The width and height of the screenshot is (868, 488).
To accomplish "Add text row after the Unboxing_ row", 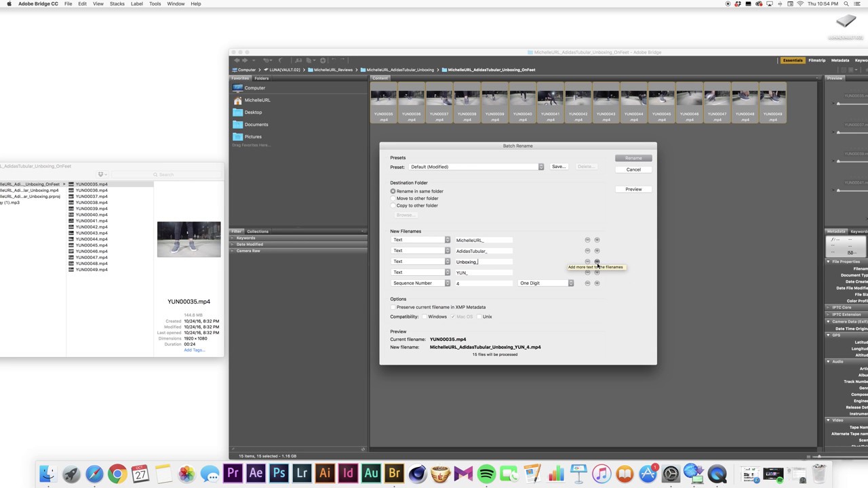I will click(597, 262).
